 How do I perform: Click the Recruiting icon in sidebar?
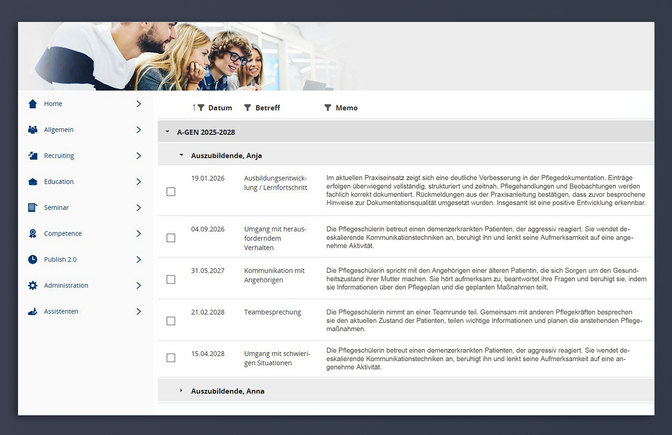click(x=33, y=156)
